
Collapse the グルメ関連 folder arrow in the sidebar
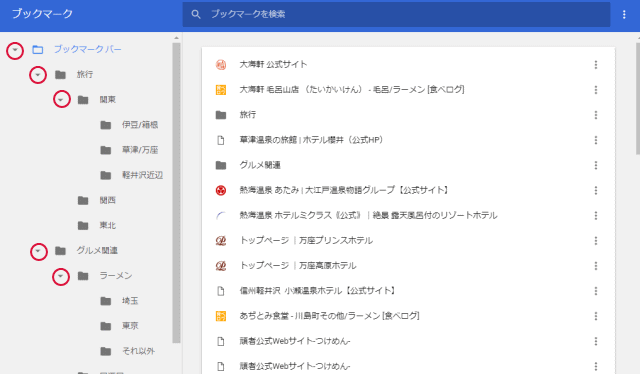pos(39,252)
